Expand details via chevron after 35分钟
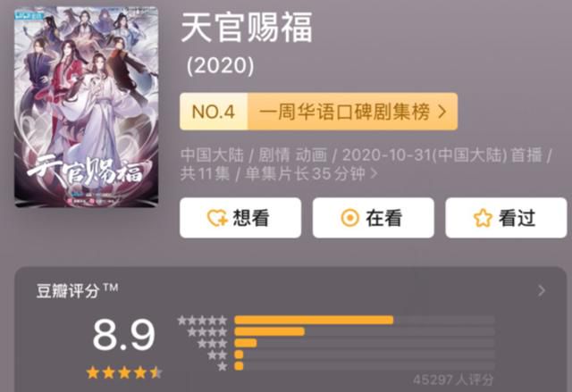 coord(374,173)
